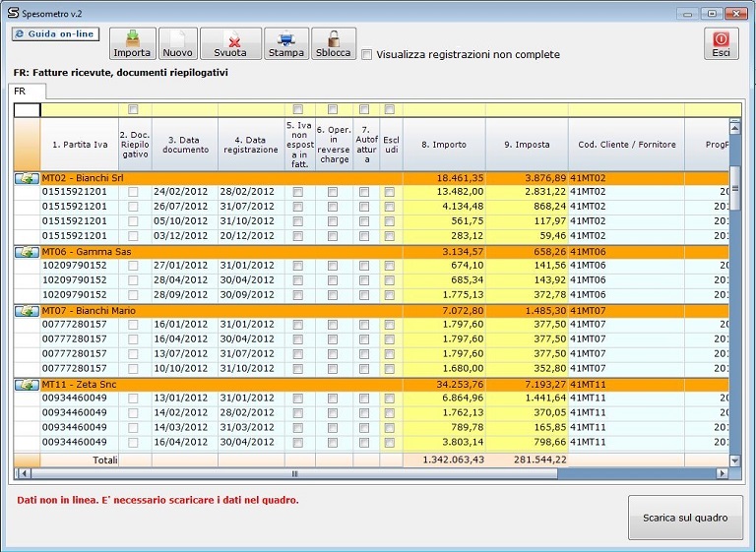This screenshot has width=756, height=552.
Task: Check the Escludi box in the header filter row
Action: [x=390, y=109]
